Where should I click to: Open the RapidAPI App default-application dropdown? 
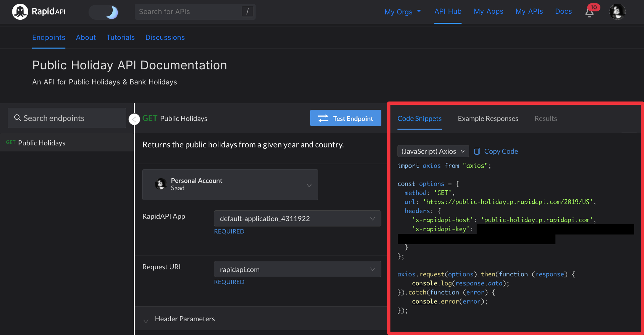tap(298, 218)
